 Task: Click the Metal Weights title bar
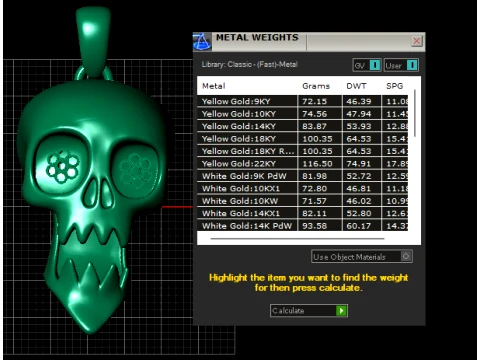point(310,42)
